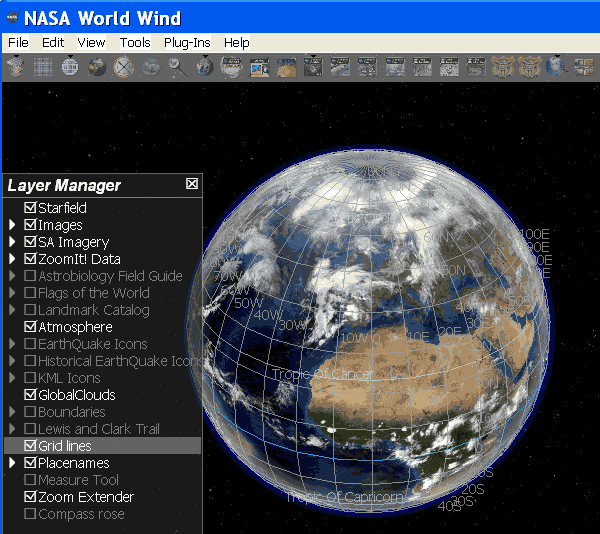The image size is (600, 534).
Task: Open the Edit menu
Action: click(x=53, y=42)
